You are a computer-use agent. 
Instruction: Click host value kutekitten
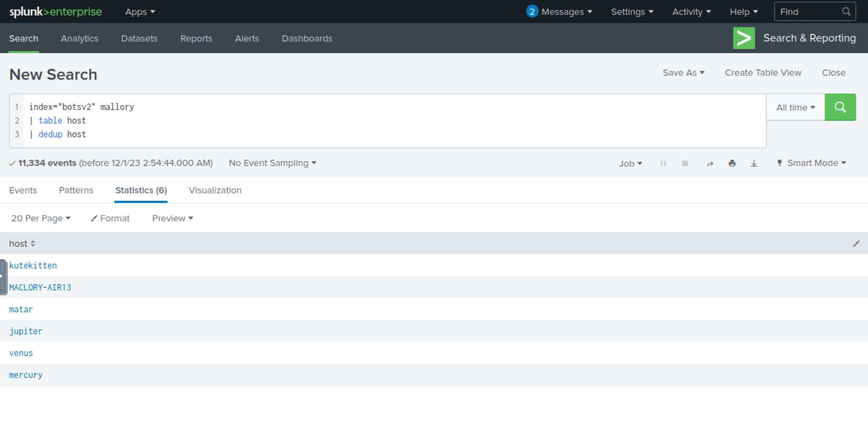pyautogui.click(x=33, y=266)
